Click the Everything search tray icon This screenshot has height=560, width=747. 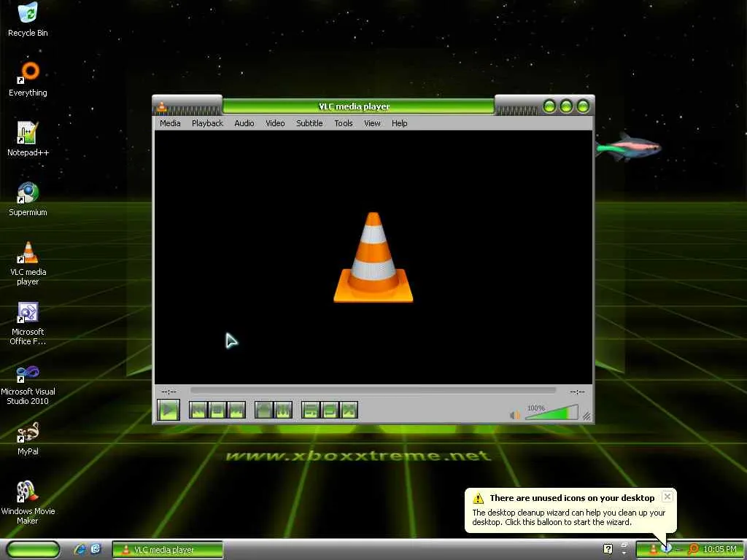coord(693,550)
